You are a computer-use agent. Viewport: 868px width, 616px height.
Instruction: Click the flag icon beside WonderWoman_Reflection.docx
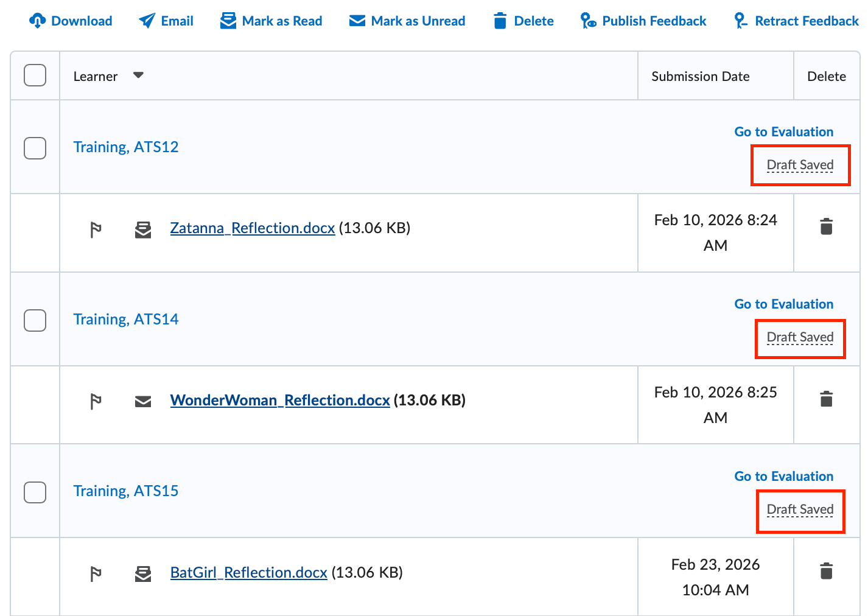pos(96,402)
